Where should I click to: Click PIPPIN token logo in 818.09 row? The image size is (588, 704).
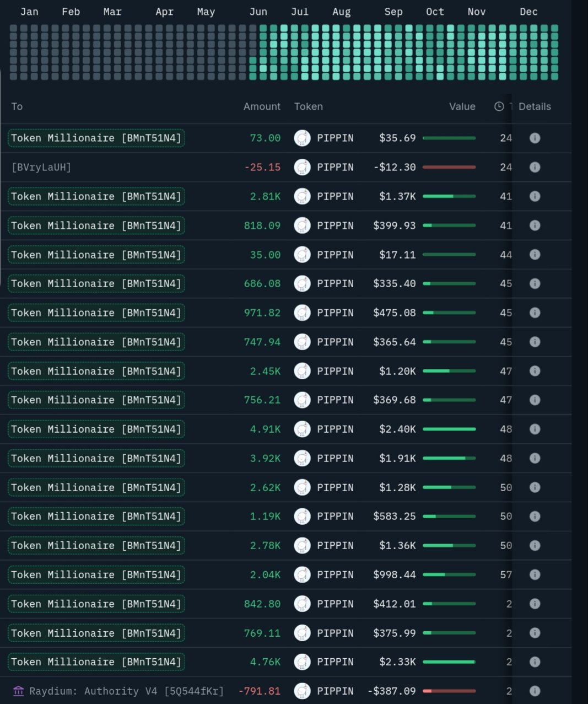pos(302,225)
